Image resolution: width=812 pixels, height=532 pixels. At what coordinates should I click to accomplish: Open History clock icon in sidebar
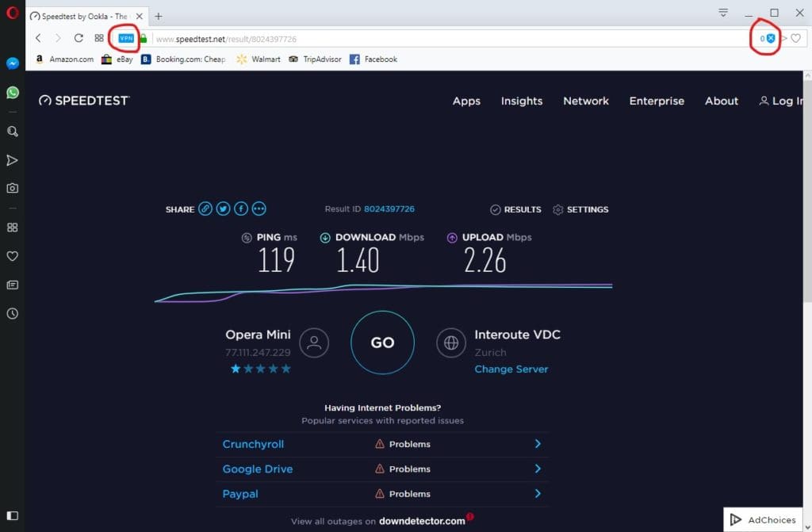(x=13, y=313)
